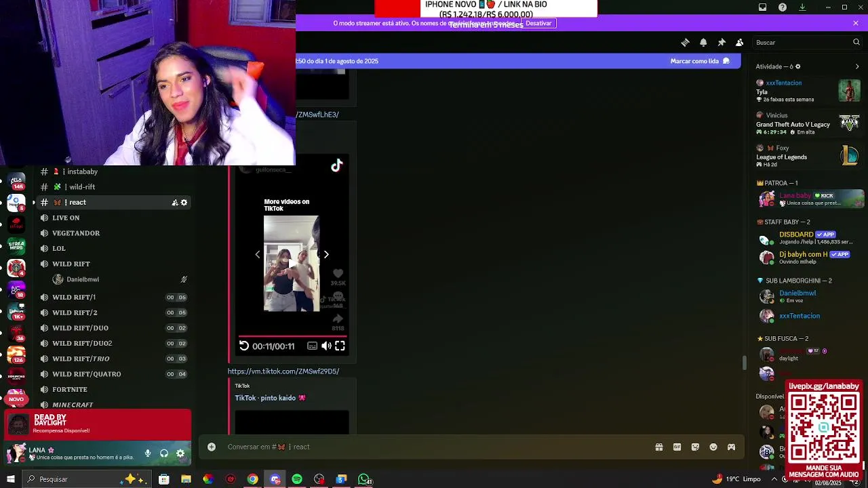Toggle the member list icon
868x488 pixels.
pos(740,42)
